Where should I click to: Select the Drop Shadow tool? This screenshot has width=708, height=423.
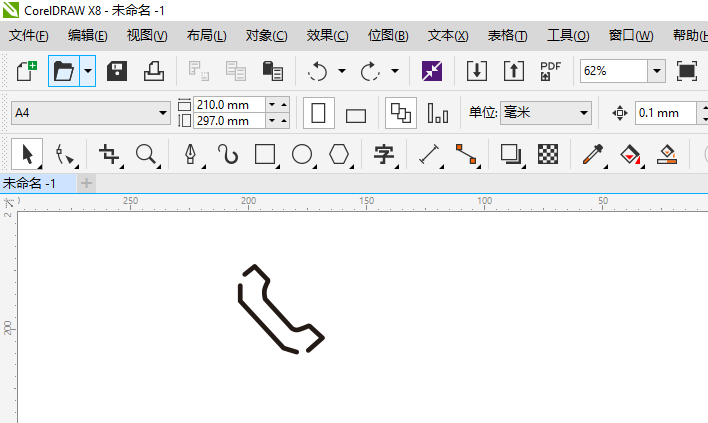(511, 154)
